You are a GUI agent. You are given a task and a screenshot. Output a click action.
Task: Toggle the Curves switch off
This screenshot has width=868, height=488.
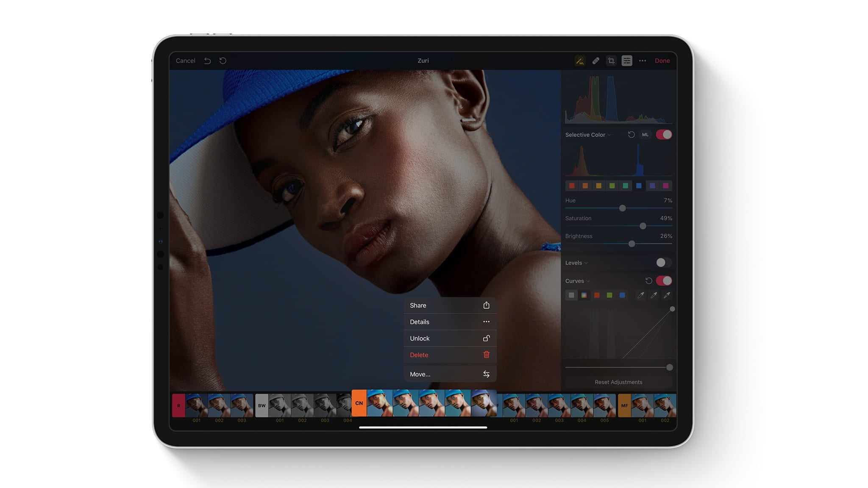(664, 281)
